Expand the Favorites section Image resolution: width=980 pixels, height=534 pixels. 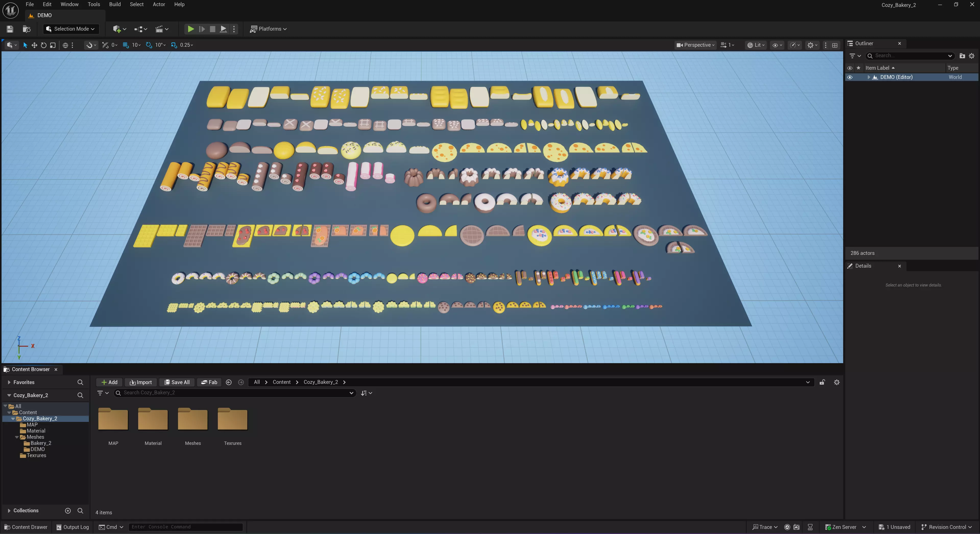click(9, 382)
